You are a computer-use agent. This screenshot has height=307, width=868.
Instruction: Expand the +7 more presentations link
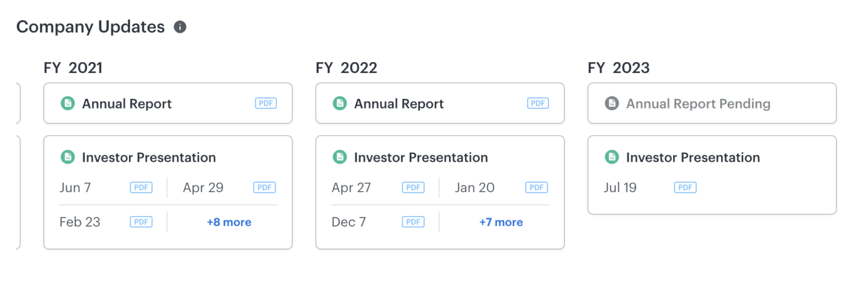click(501, 222)
